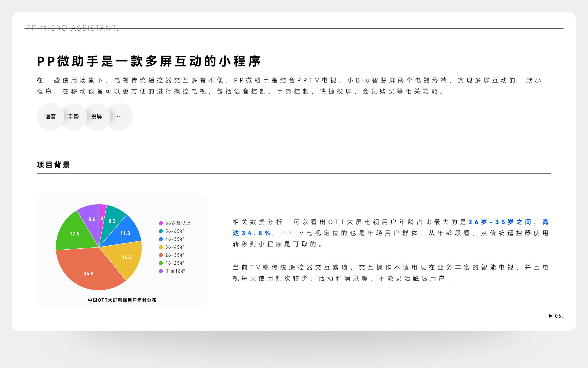This screenshot has width=588, height=368.
Task: Click the highlighted blue 26岁-35岁之间 text
Action: click(x=500, y=222)
